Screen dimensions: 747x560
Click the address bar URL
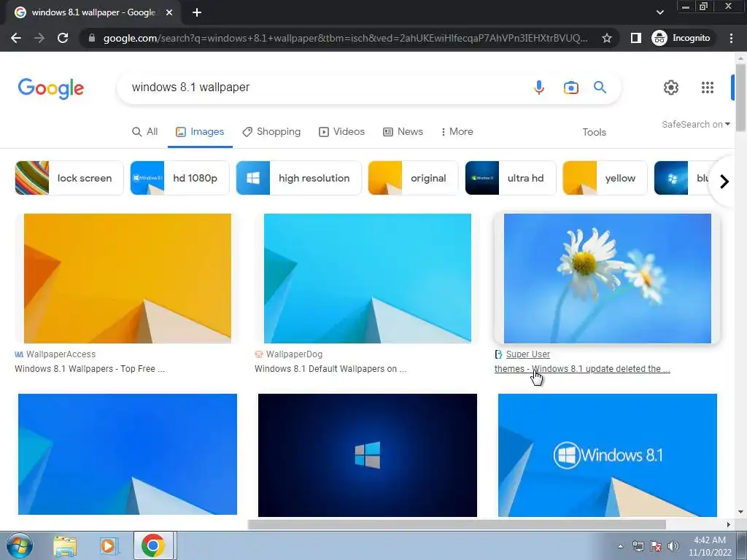[x=345, y=38]
